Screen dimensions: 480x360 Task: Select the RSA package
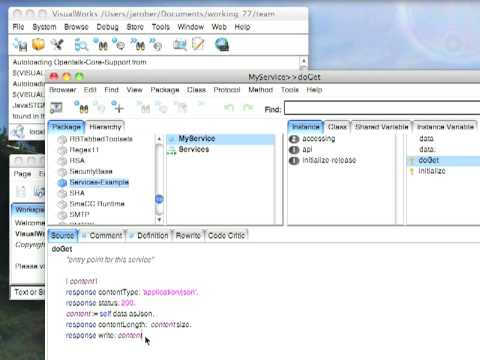click(x=77, y=161)
